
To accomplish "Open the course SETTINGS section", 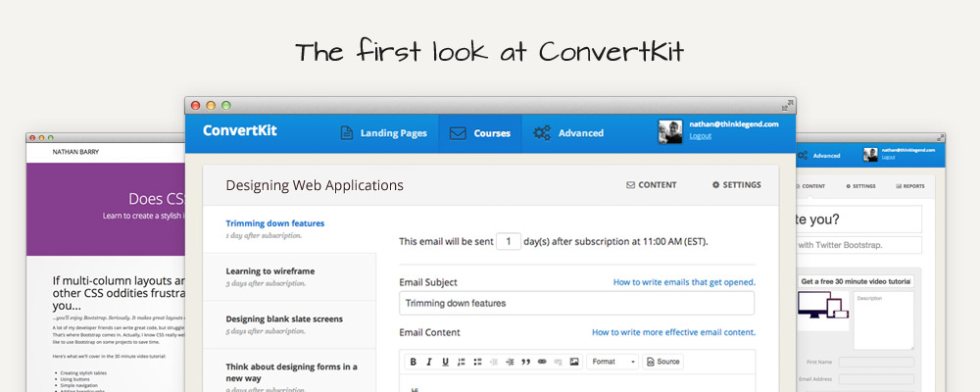I will 736,184.
